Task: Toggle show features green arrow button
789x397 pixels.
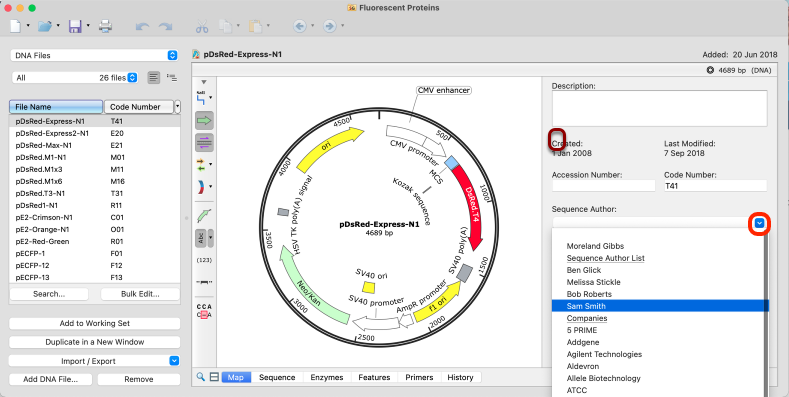Action: click(204, 121)
